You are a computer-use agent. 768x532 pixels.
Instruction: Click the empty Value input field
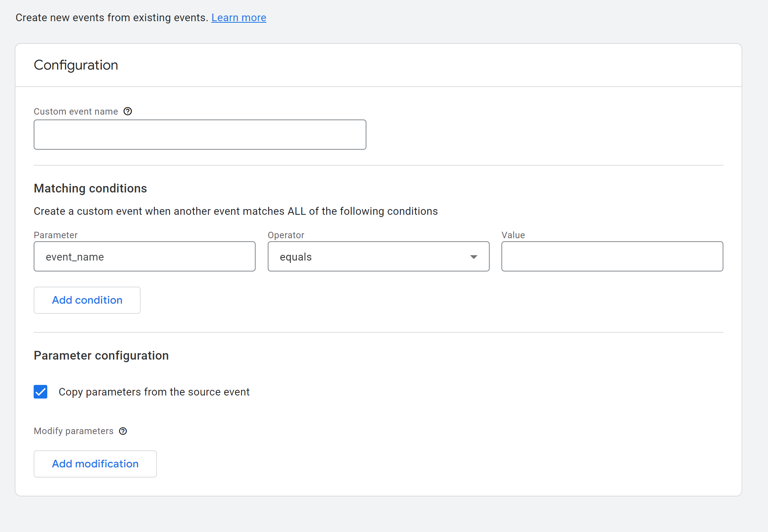point(612,257)
